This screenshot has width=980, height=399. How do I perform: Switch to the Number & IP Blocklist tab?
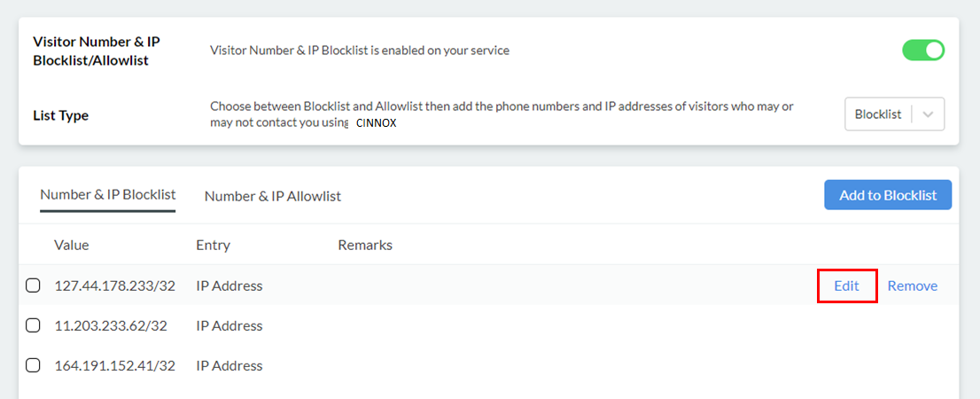point(108,195)
